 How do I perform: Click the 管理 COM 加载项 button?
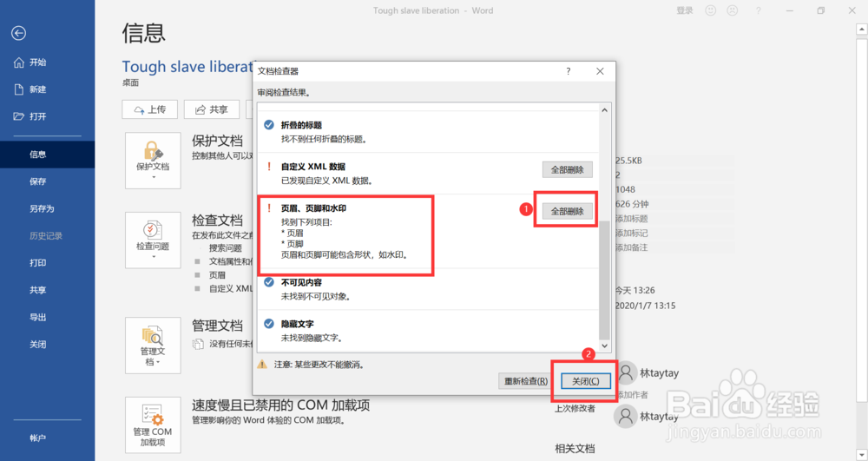pos(153,425)
